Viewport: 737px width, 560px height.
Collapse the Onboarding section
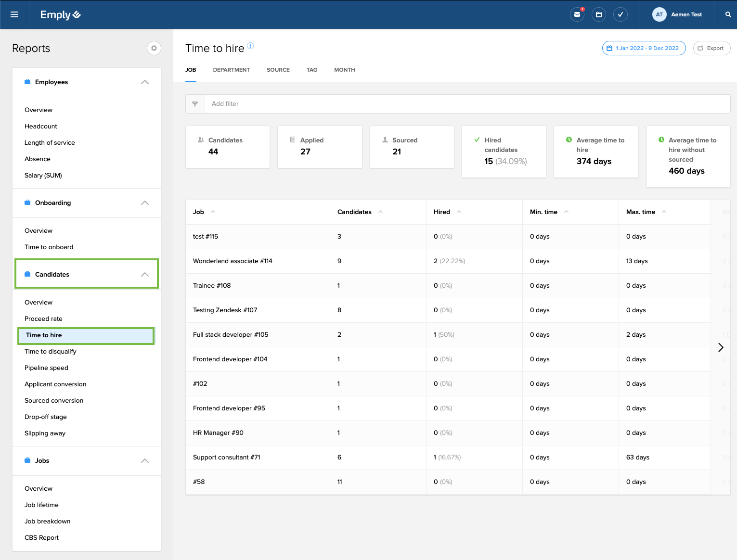tap(144, 203)
